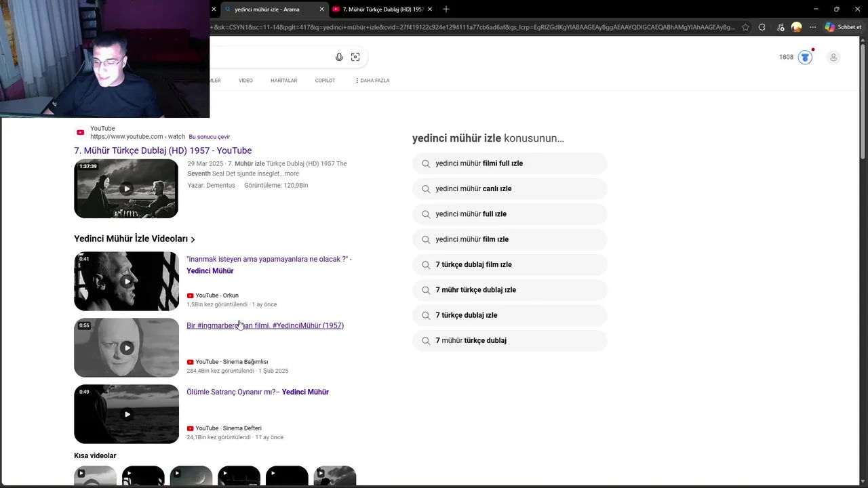Open visual search camera icon
868x488 pixels.
355,57
